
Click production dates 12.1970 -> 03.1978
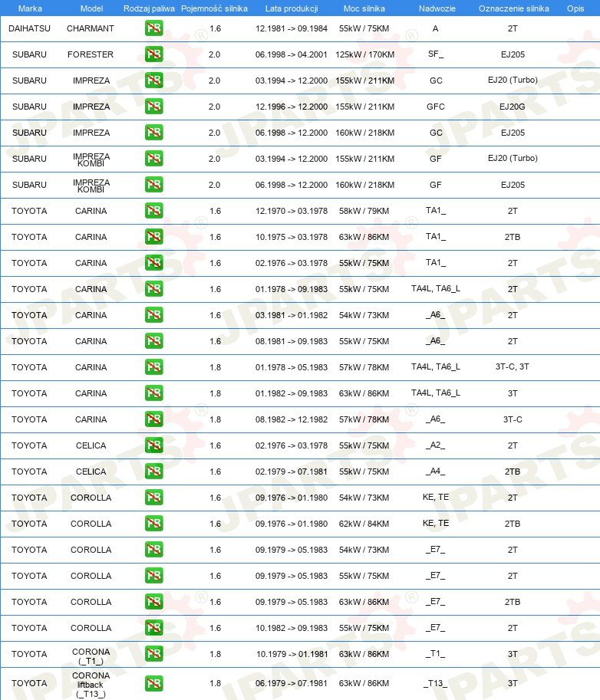tap(292, 211)
